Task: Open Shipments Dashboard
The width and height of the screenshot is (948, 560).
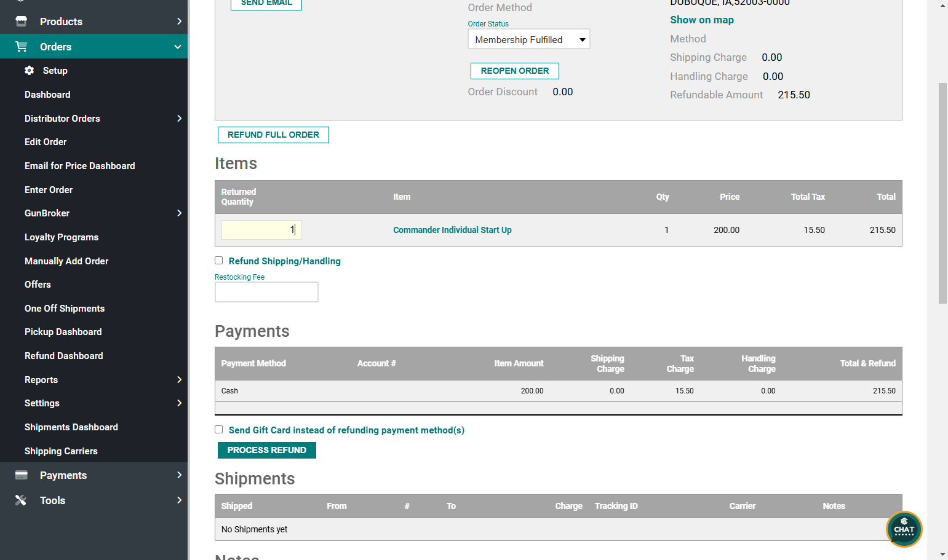Action: tap(71, 427)
